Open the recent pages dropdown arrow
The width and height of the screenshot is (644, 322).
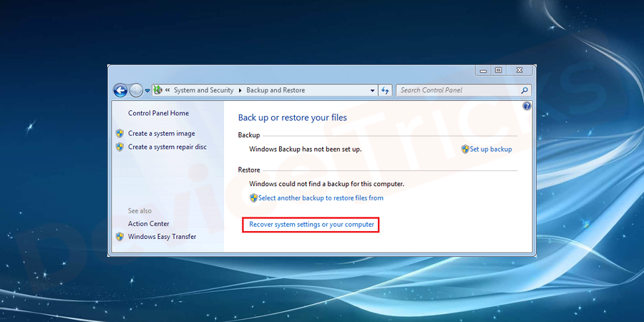click(147, 91)
